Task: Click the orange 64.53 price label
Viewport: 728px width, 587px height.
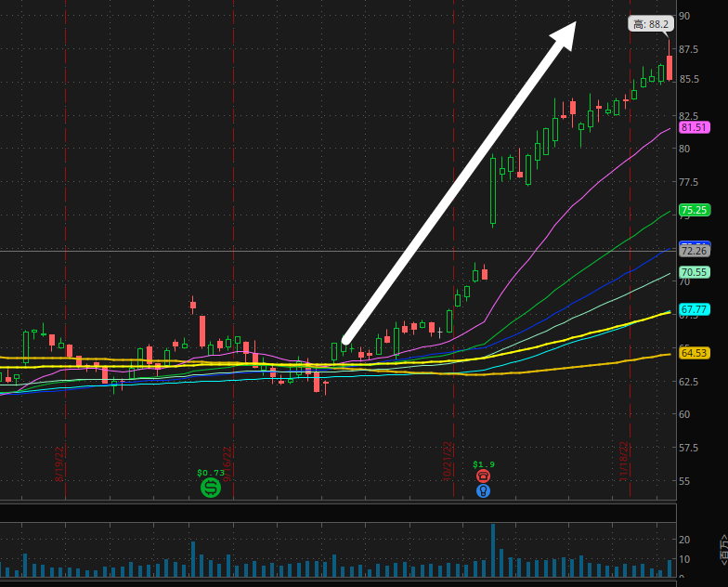Action: (695, 353)
